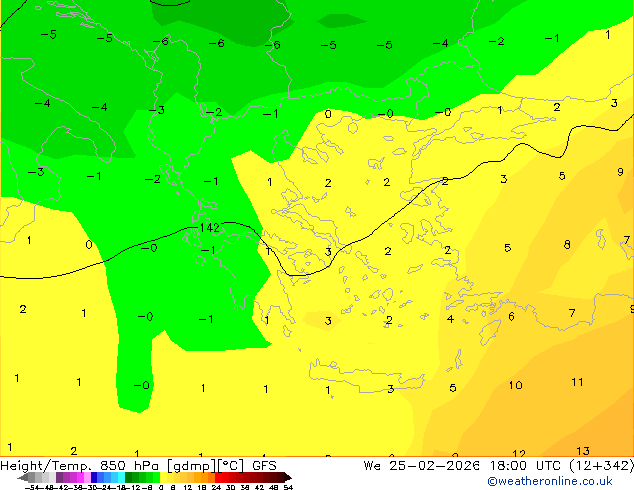634x490 pixels.
Task: Pick the bright red legend swatch
Action: [x=218, y=477]
